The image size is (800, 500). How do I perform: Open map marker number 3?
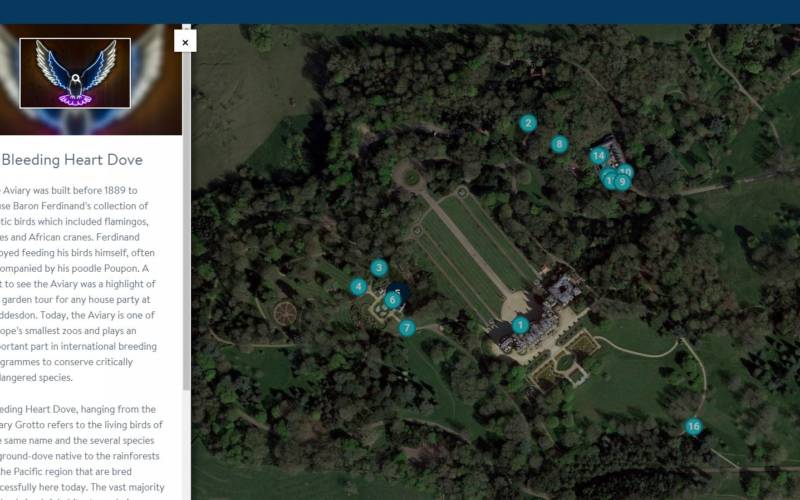379,268
